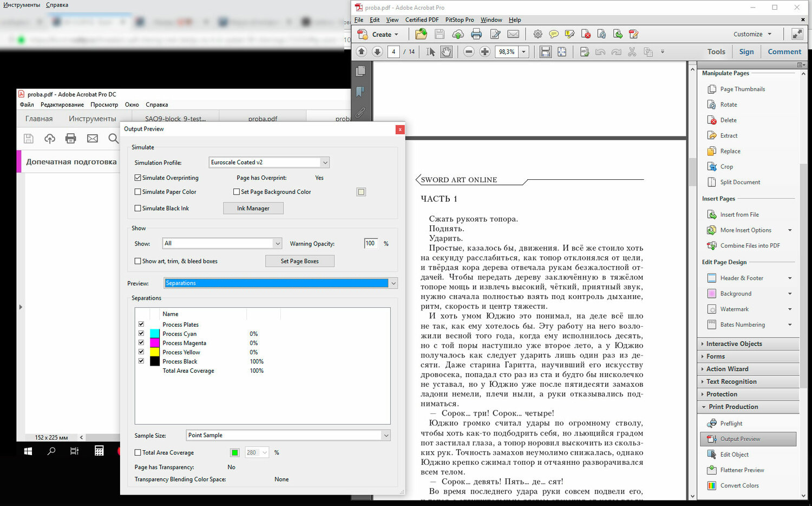
Task: Go to the next page with the down arrow
Action: tap(378, 51)
